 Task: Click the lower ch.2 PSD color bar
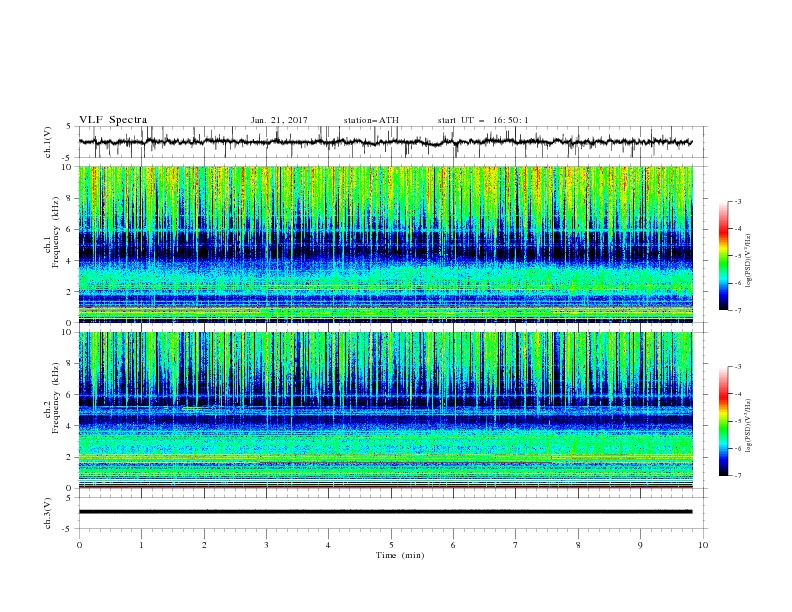coord(724,421)
